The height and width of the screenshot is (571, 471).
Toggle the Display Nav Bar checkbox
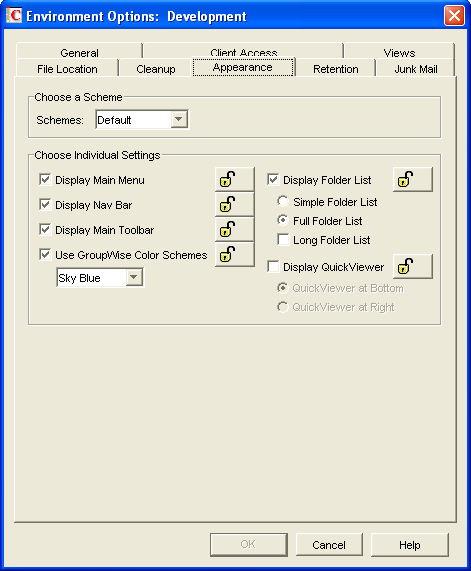coord(45,205)
